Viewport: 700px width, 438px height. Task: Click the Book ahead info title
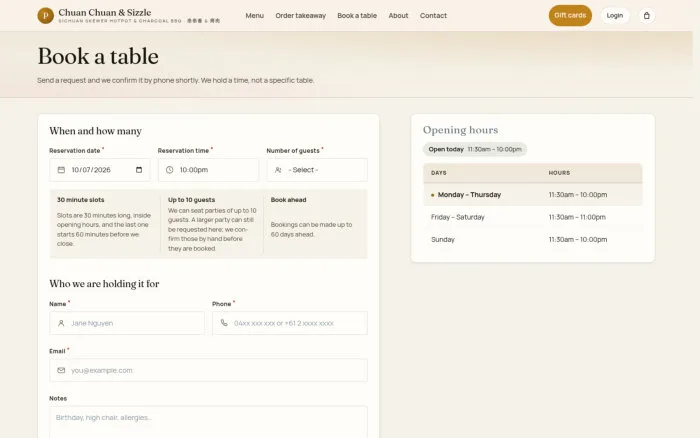point(288,200)
